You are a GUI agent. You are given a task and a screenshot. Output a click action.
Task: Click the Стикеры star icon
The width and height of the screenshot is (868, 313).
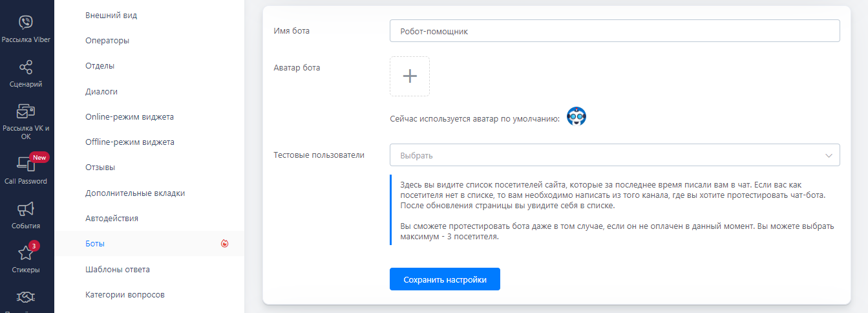pyautogui.click(x=26, y=253)
